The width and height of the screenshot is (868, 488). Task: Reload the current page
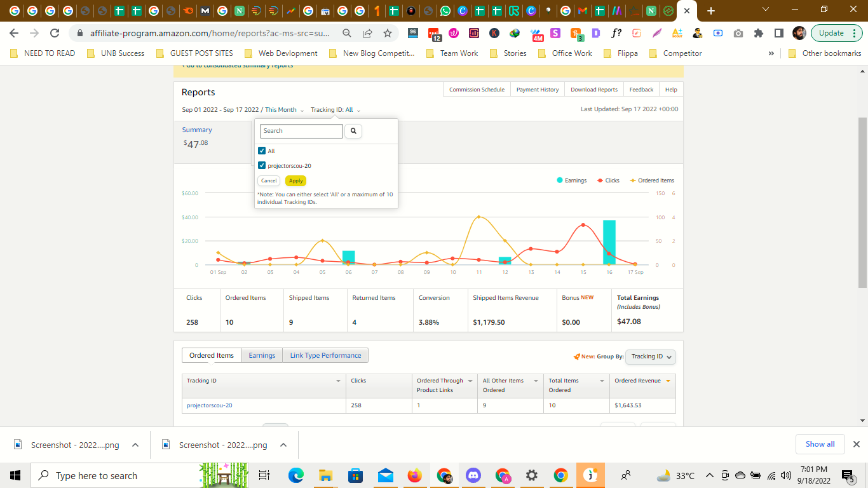click(x=55, y=33)
